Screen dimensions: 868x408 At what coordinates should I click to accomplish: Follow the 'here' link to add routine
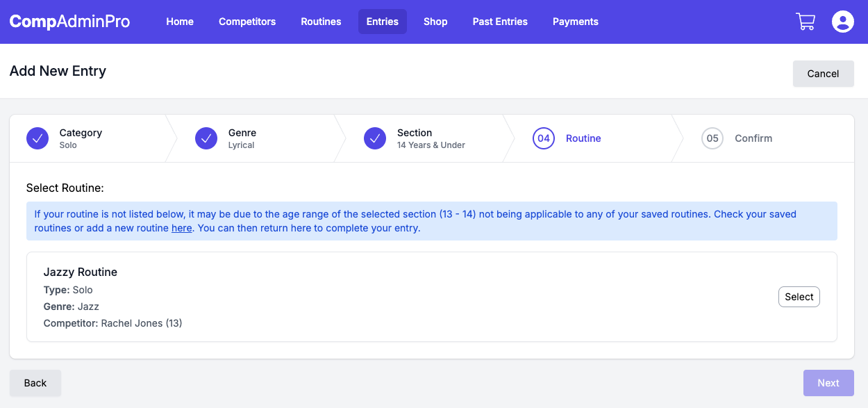coord(182,228)
